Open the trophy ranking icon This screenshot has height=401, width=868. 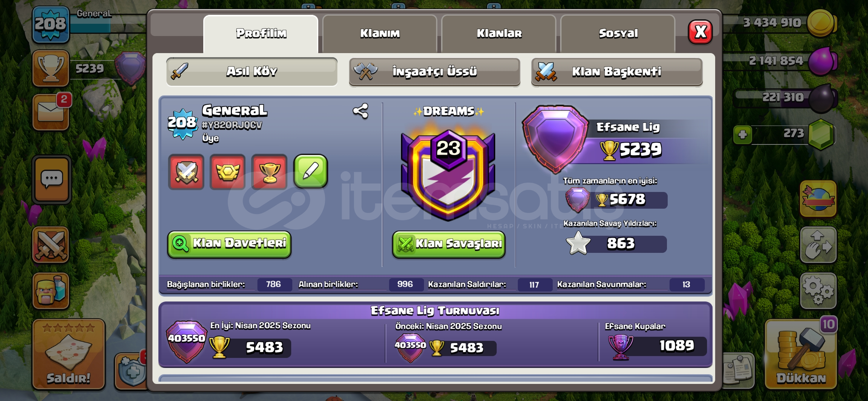click(51, 68)
